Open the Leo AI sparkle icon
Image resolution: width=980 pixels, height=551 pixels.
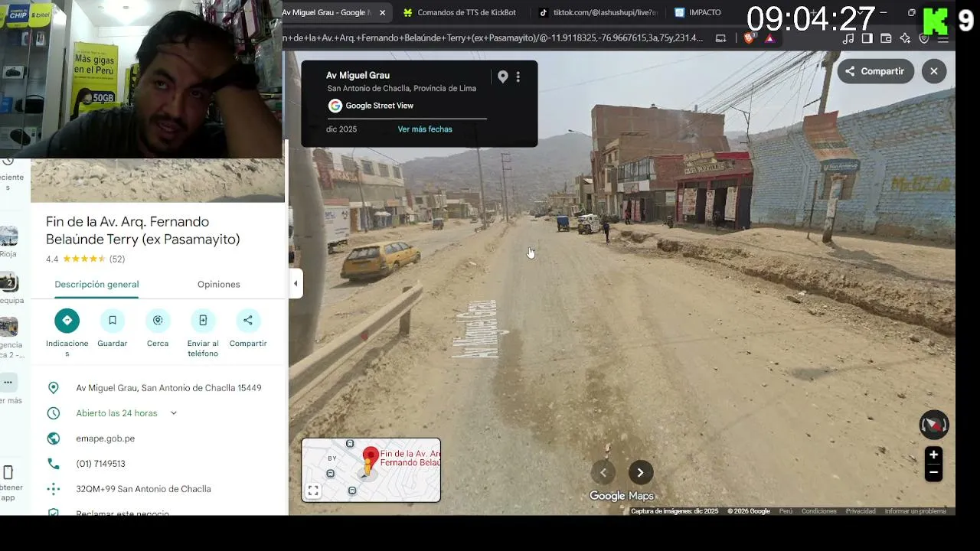coord(905,38)
